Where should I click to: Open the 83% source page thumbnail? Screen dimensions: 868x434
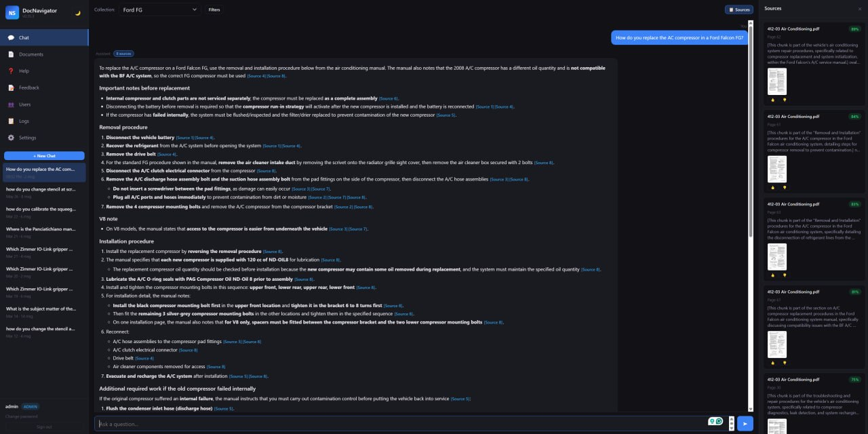(x=777, y=257)
